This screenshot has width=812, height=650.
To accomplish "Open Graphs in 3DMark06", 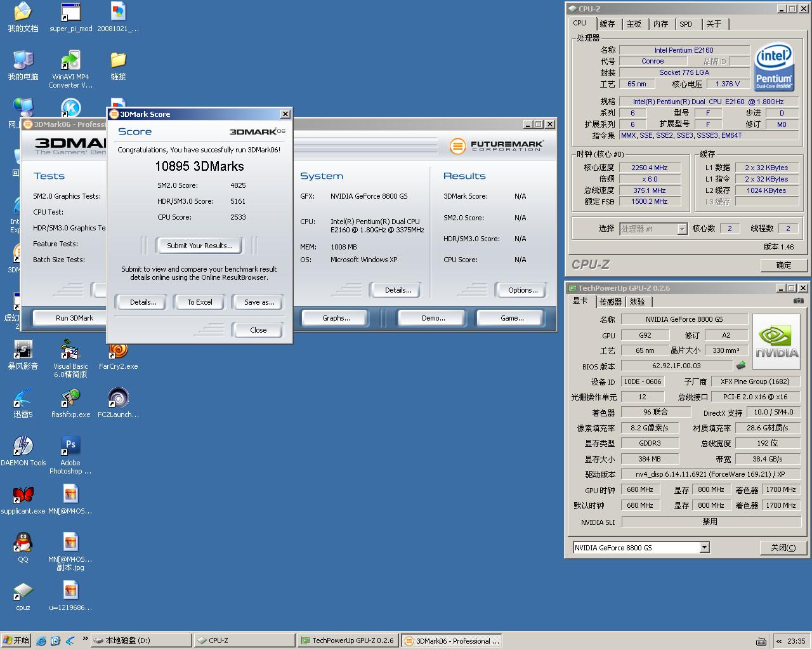I will point(336,318).
